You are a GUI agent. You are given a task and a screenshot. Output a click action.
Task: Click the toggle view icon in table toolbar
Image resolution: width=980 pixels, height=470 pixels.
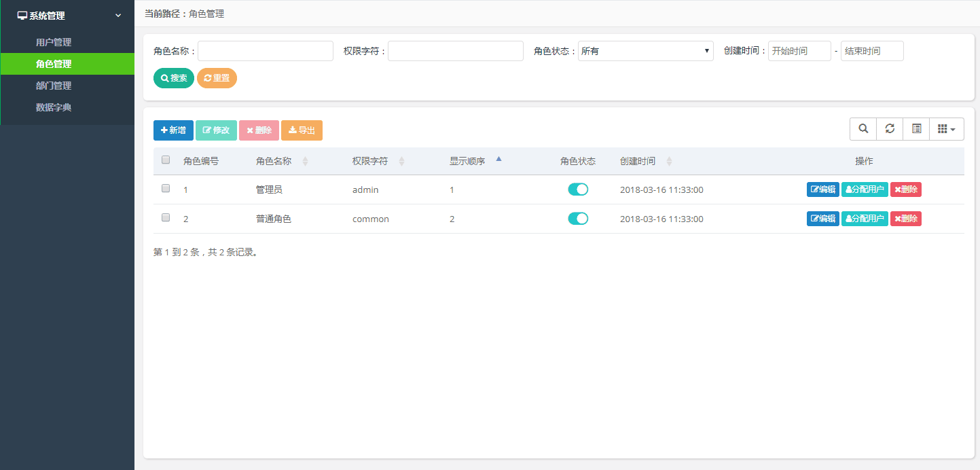pos(916,129)
